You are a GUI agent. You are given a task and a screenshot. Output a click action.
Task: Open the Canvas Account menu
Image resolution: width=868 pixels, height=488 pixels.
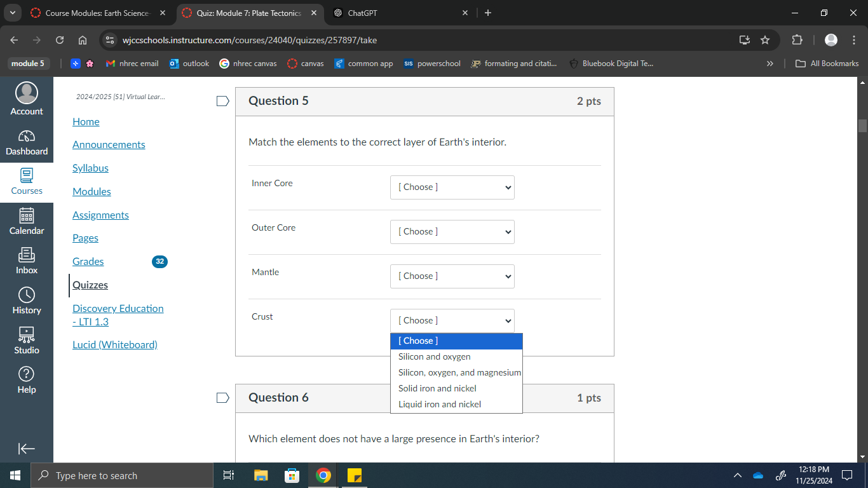(x=27, y=100)
